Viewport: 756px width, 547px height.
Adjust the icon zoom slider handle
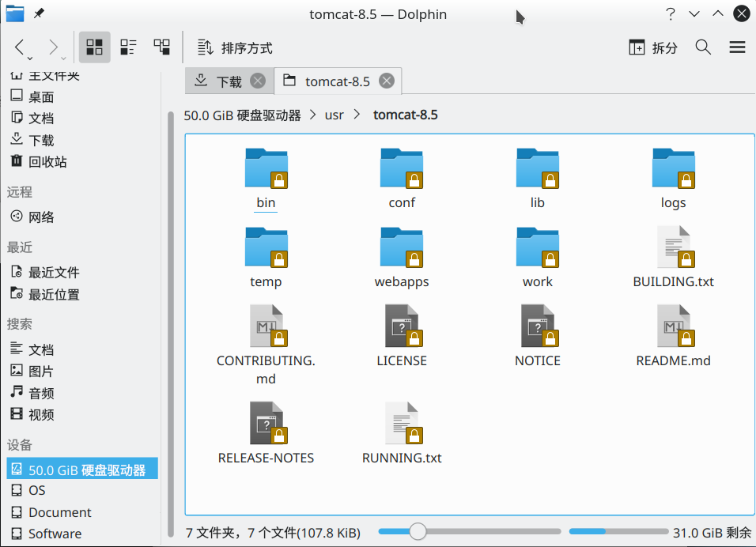tap(418, 531)
